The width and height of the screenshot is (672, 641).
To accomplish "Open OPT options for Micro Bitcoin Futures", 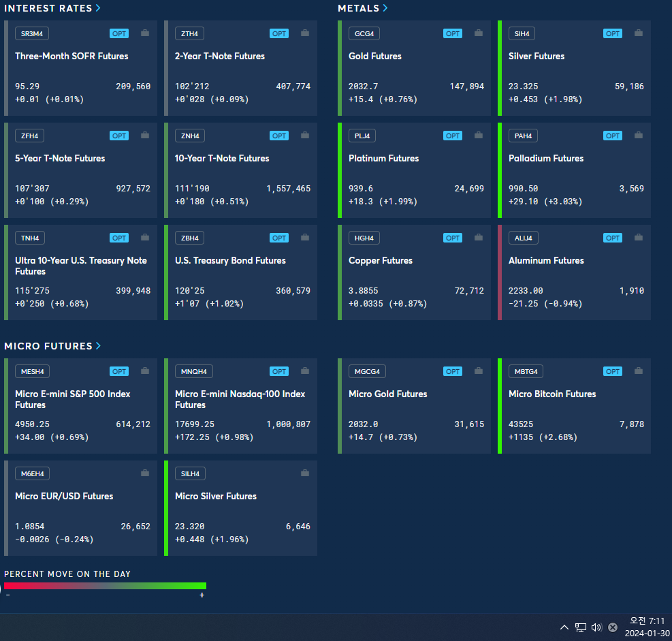I will click(613, 371).
